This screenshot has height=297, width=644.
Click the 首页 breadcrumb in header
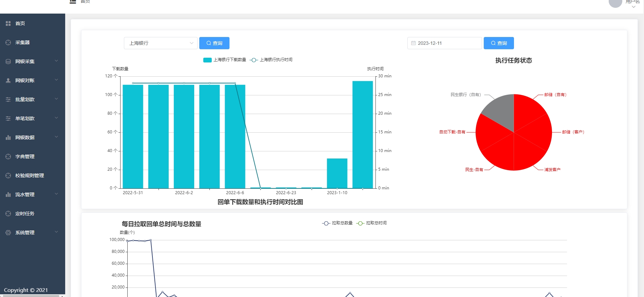(85, 2)
